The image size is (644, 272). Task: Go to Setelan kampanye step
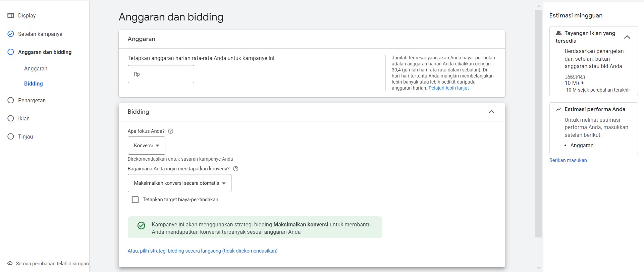(x=40, y=34)
